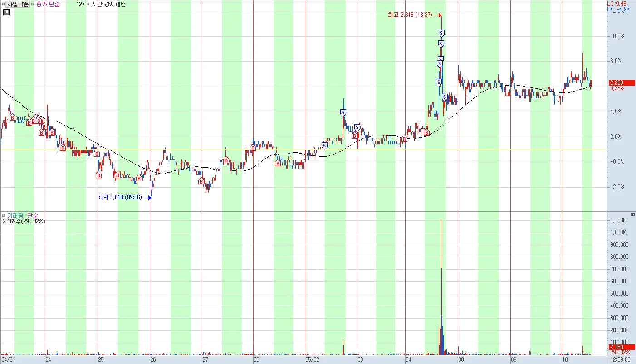636x364 pixels.
Task: Select the 시간 강세패턴 indicator label
Action: pyautogui.click(x=109, y=4)
